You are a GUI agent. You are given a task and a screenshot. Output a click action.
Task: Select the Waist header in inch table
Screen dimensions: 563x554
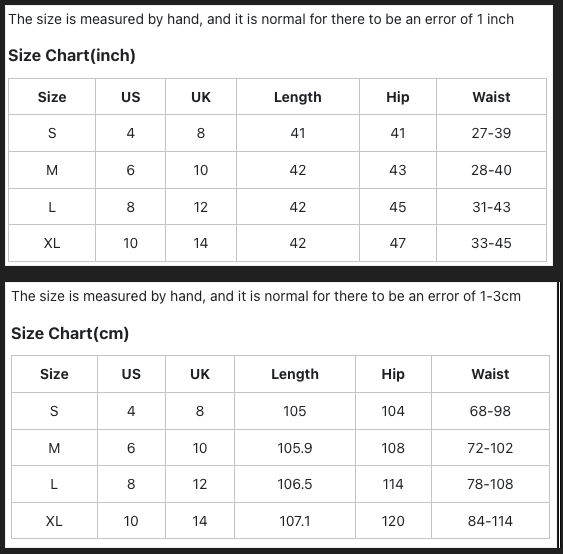pyautogui.click(x=491, y=97)
